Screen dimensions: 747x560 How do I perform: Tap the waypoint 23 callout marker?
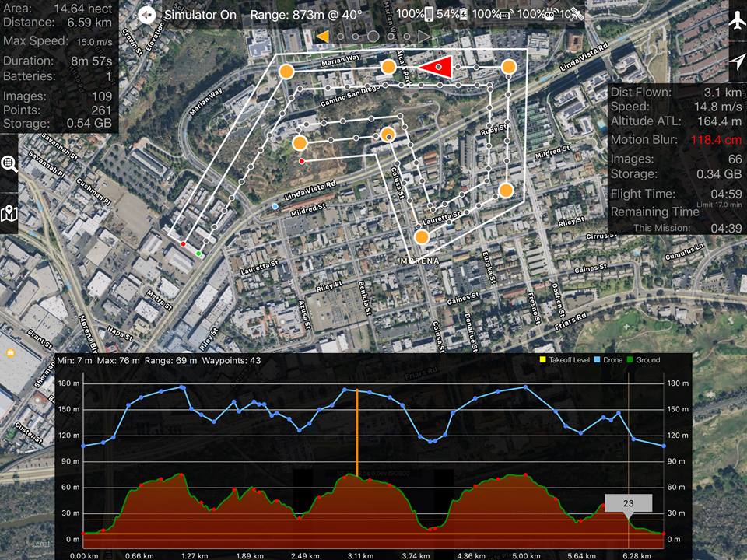[629, 503]
